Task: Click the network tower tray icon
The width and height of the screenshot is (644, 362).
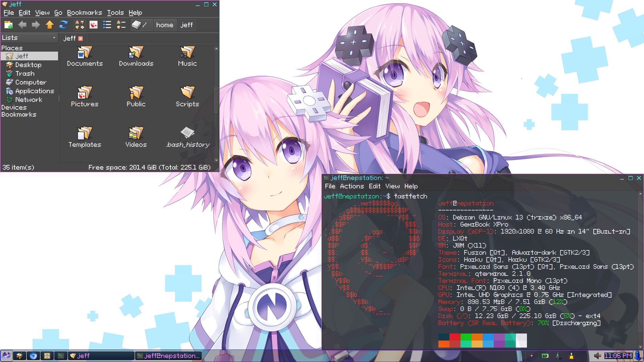Action: click(558, 356)
